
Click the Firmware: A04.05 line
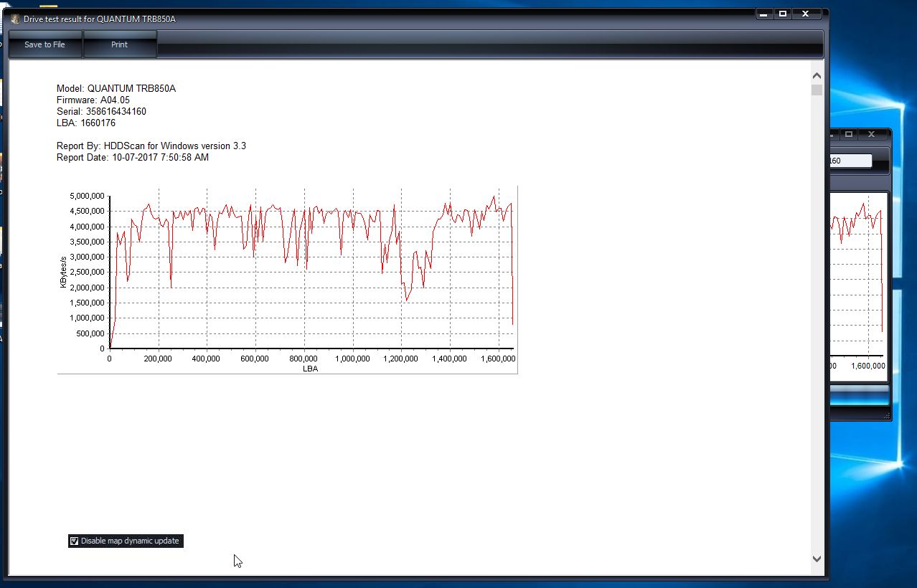(93, 100)
